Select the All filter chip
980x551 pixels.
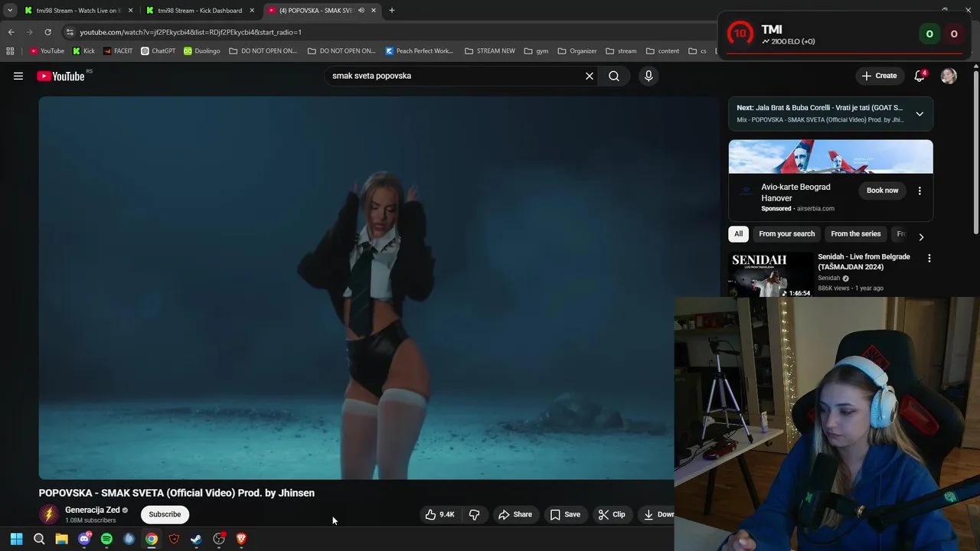coord(738,234)
